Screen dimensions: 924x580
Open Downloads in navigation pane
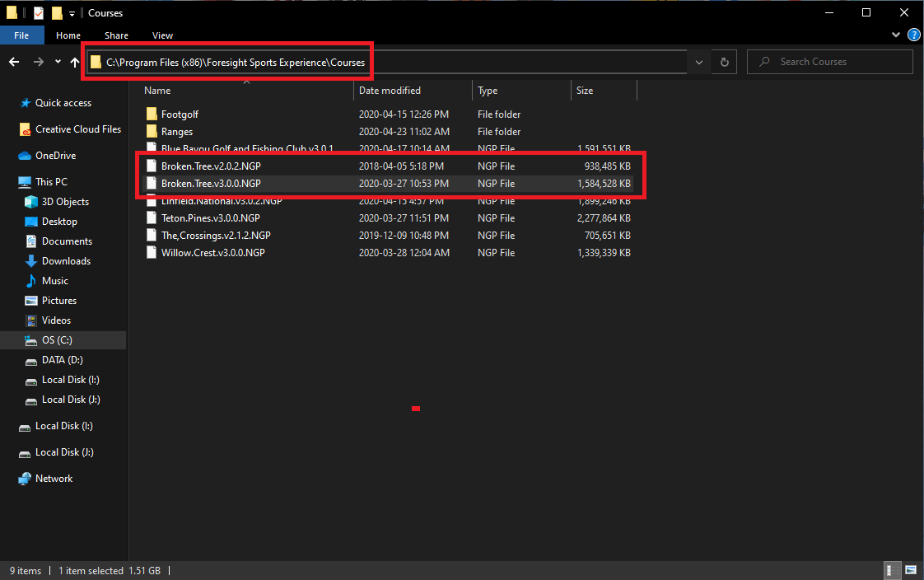[66, 261]
